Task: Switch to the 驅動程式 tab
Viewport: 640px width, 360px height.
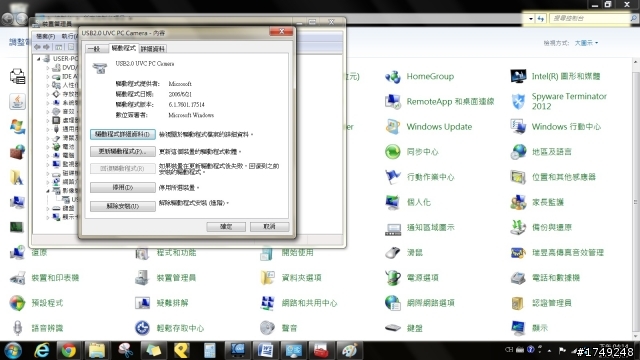Action: 124,48
